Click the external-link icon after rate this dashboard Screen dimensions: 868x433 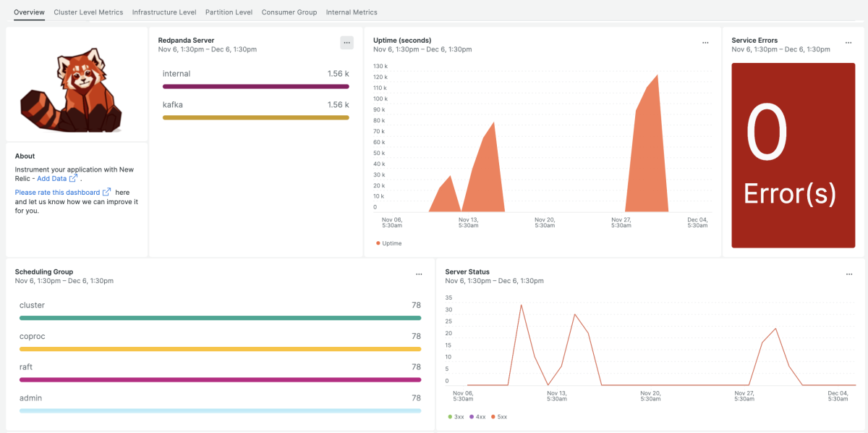[106, 192]
